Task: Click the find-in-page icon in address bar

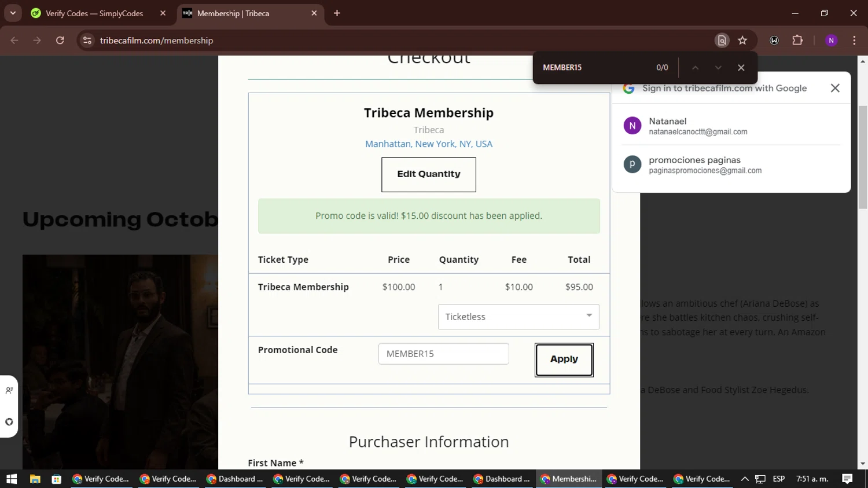Action: pyautogui.click(x=722, y=41)
